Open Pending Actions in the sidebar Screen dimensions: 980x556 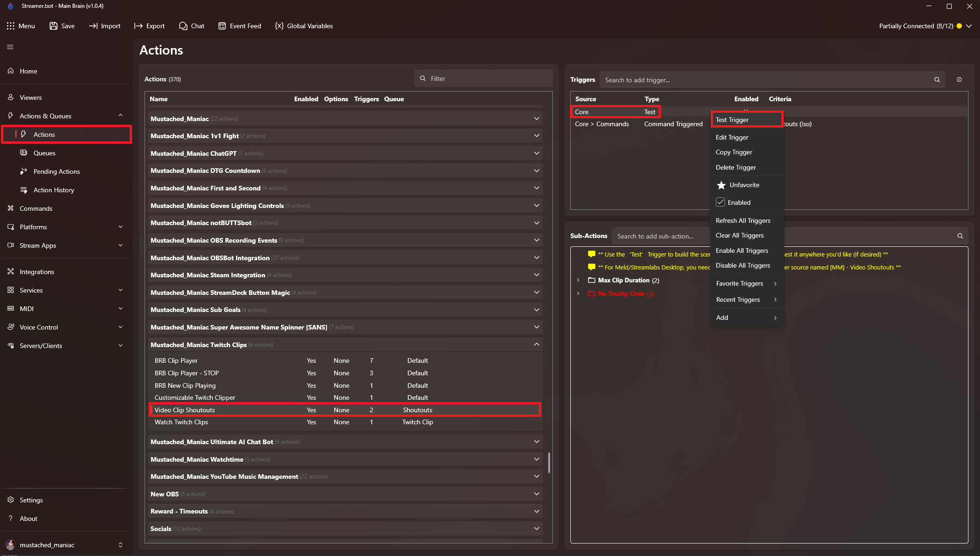point(56,171)
